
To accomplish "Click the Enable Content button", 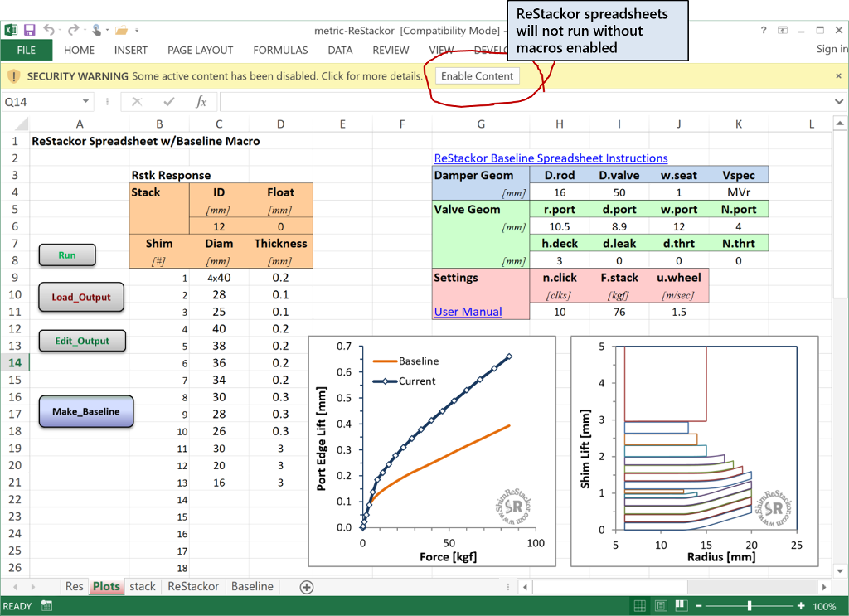I will pos(477,76).
